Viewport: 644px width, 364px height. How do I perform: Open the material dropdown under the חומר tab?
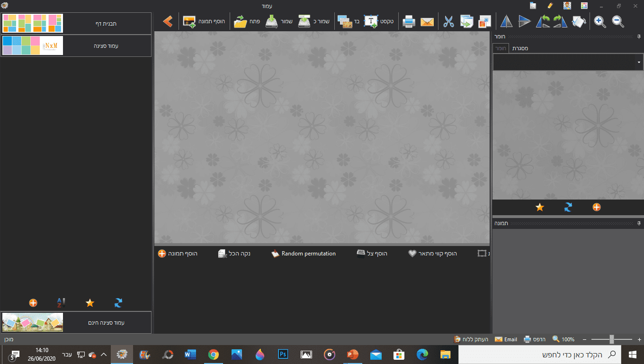click(x=568, y=62)
